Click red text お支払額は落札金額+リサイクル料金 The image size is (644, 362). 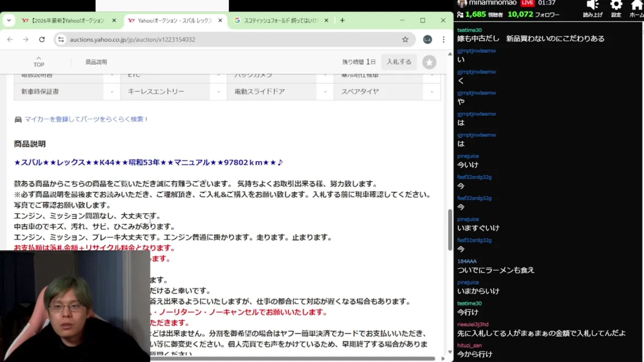(94, 248)
